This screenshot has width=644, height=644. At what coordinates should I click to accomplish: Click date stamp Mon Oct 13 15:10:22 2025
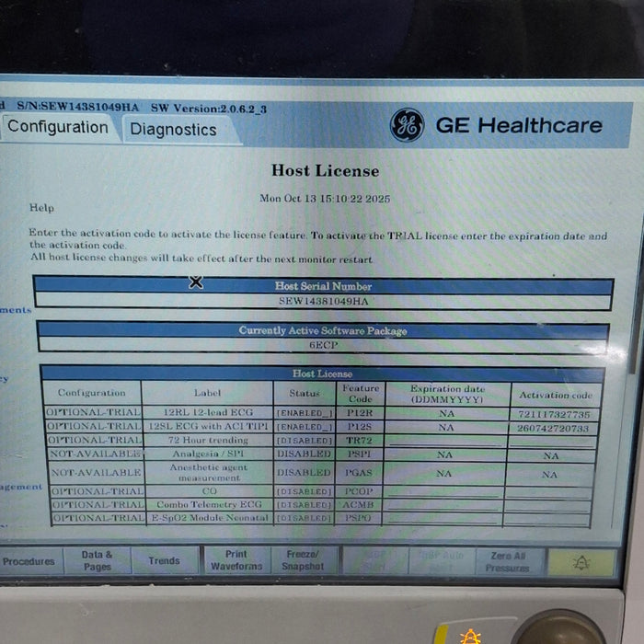(325, 199)
